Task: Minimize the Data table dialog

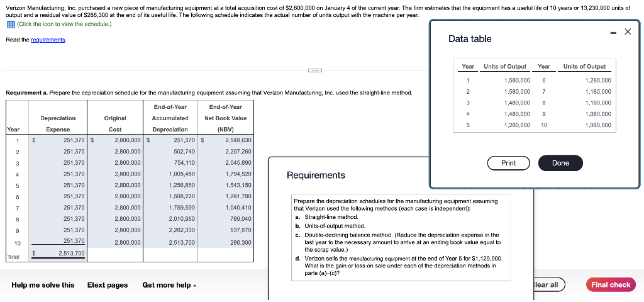Action: 614,33
